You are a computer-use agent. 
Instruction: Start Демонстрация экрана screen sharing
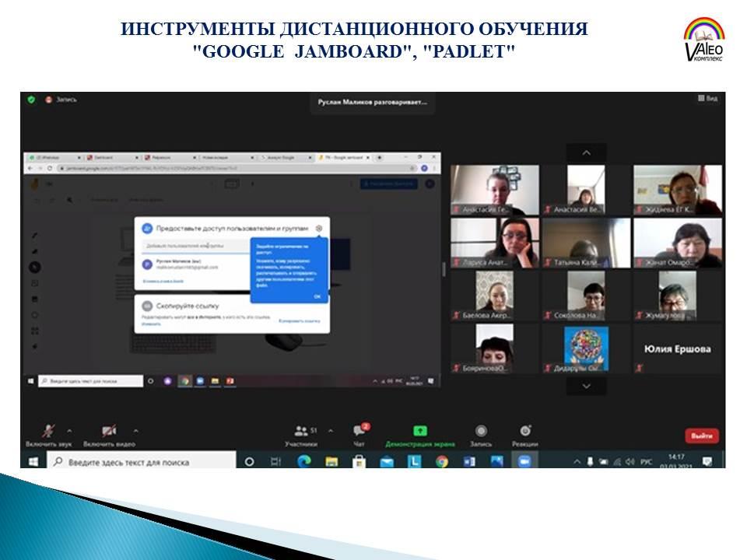pos(419,436)
